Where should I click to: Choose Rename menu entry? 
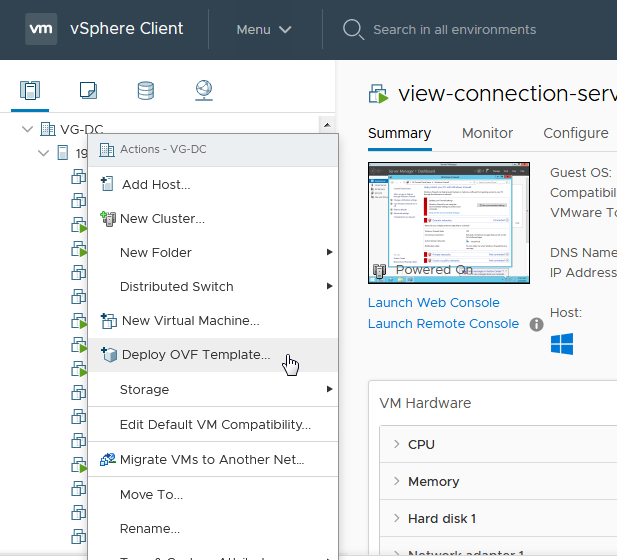[x=213, y=528]
